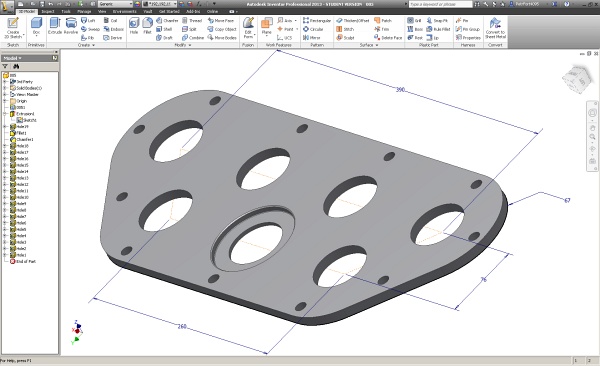This screenshot has width=600, height=366.
Task: Expand the View: Master node
Action: [x=5, y=95]
